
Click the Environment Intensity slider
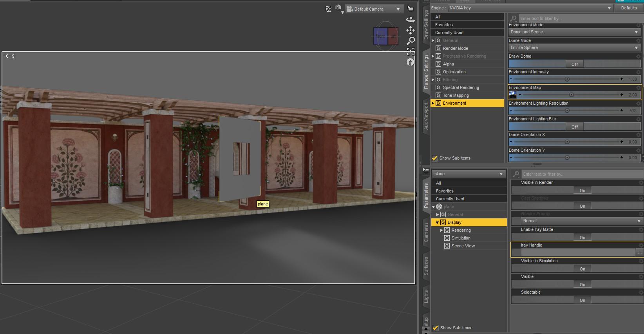coord(567,79)
